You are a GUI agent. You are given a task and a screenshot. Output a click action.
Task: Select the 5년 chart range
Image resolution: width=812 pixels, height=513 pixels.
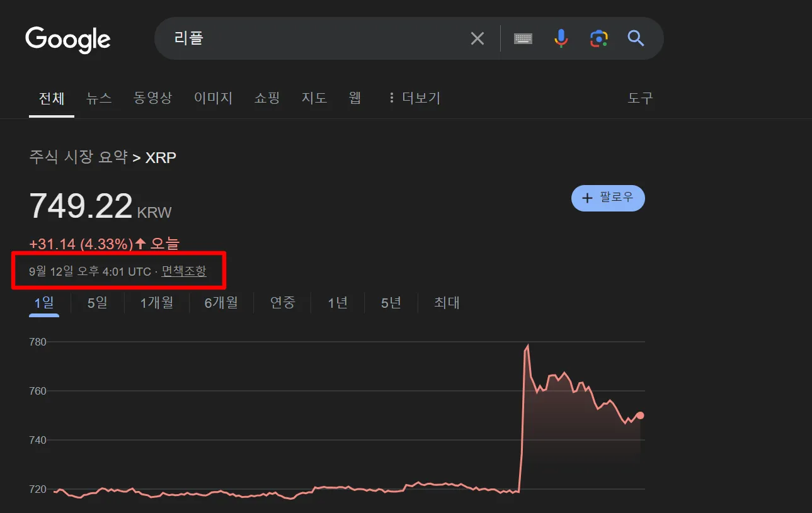(x=391, y=303)
